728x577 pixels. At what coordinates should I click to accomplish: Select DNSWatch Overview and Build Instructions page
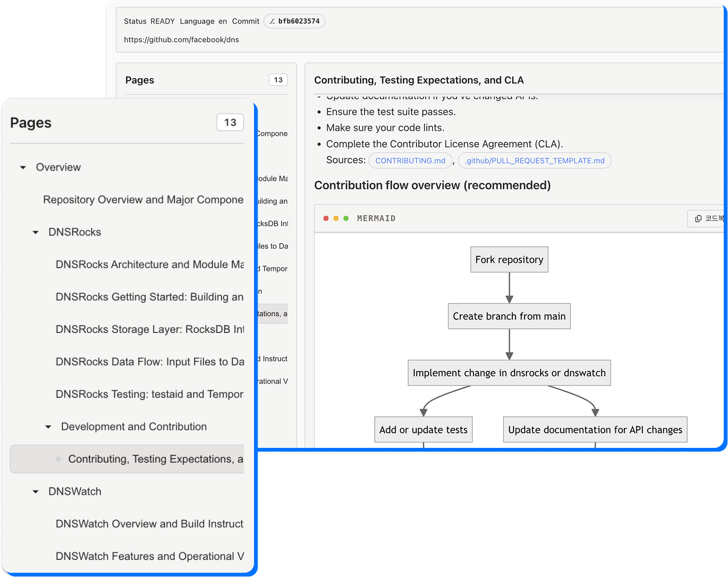[x=149, y=524]
